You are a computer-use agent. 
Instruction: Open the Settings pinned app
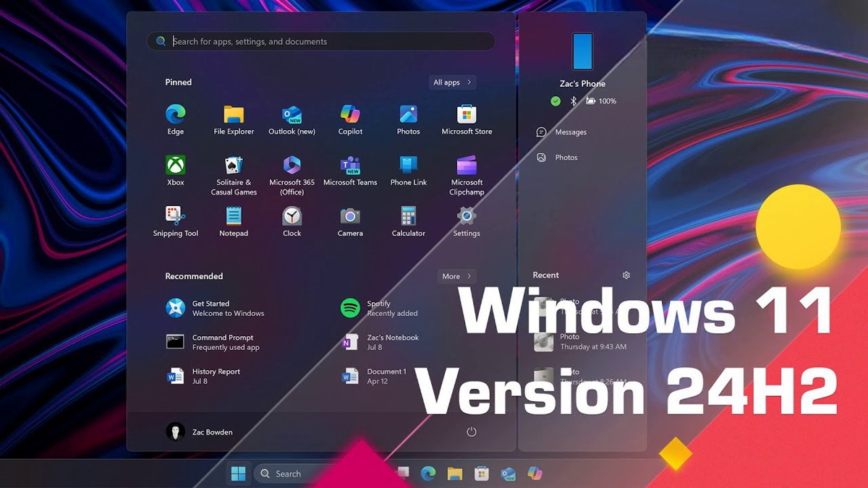click(467, 222)
